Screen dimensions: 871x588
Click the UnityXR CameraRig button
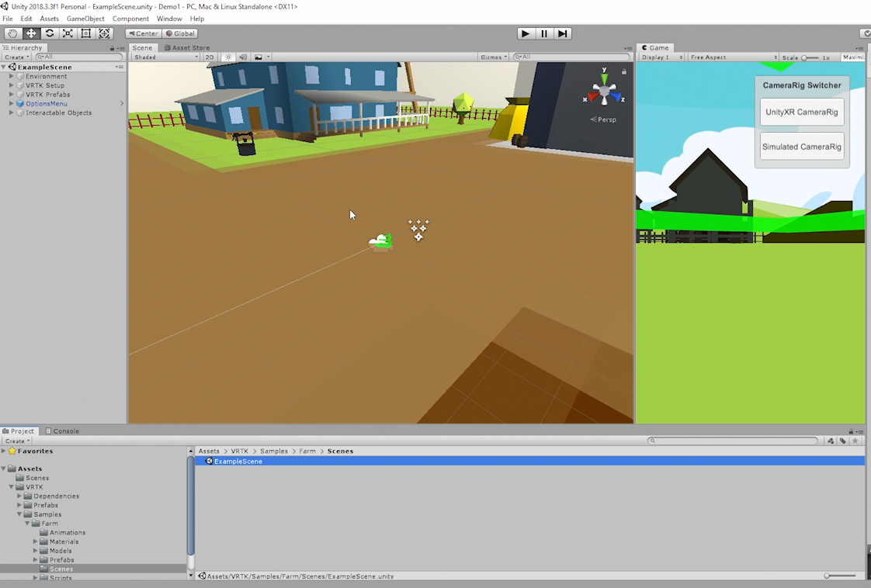coord(802,112)
